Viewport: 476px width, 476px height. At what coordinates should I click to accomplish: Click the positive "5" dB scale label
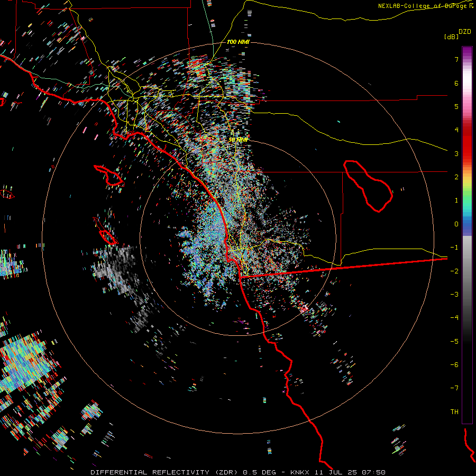point(456,106)
